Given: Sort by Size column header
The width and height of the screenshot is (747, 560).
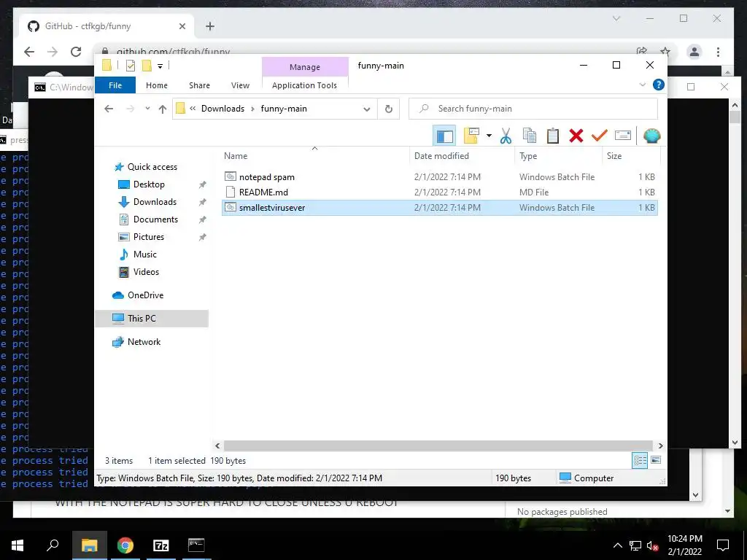Looking at the screenshot, I should click(631, 156).
